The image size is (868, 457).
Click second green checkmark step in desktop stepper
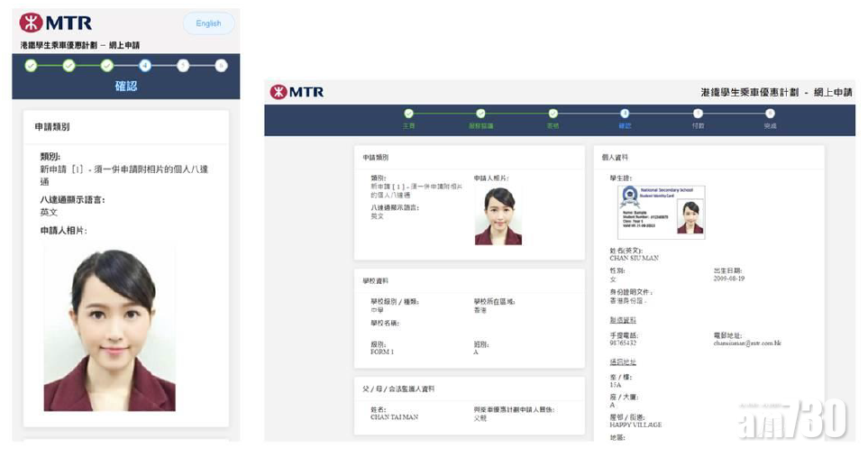coord(480,114)
